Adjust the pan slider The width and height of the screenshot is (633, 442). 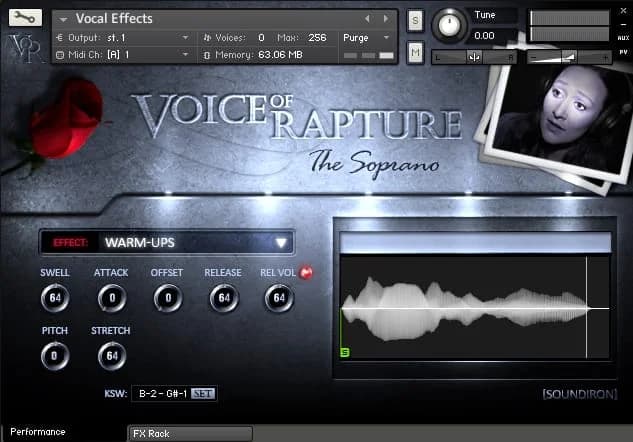pos(475,57)
